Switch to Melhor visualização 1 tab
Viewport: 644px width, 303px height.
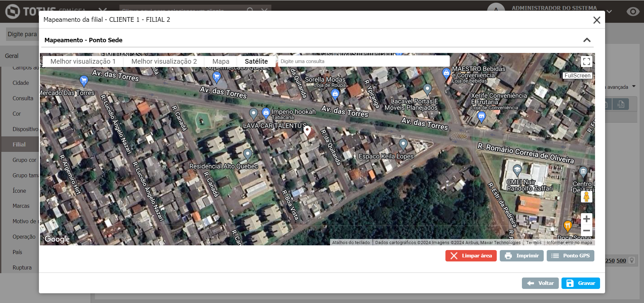[83, 61]
